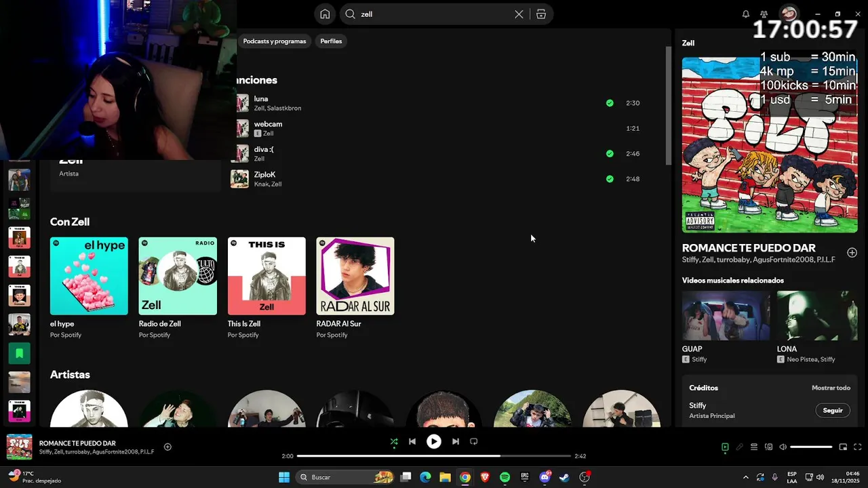Open the mini player
868x488 pixels.
843,447
